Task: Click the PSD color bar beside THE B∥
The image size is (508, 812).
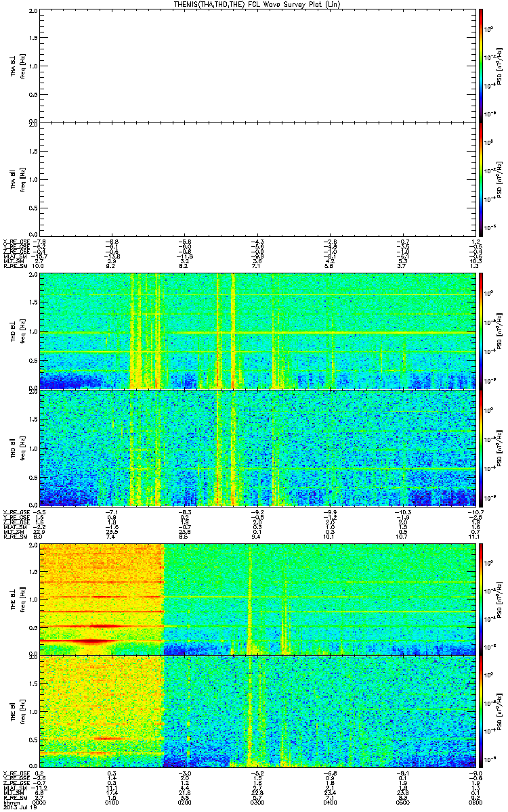Action: point(481,713)
